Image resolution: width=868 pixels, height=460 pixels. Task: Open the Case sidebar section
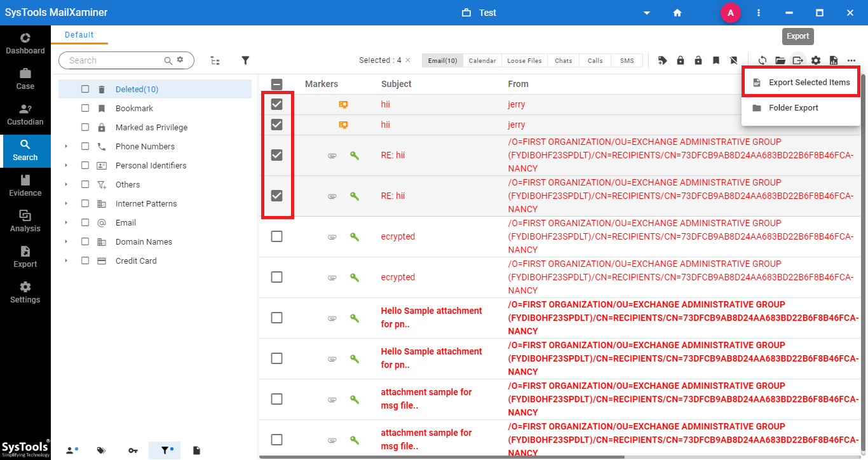click(25, 79)
